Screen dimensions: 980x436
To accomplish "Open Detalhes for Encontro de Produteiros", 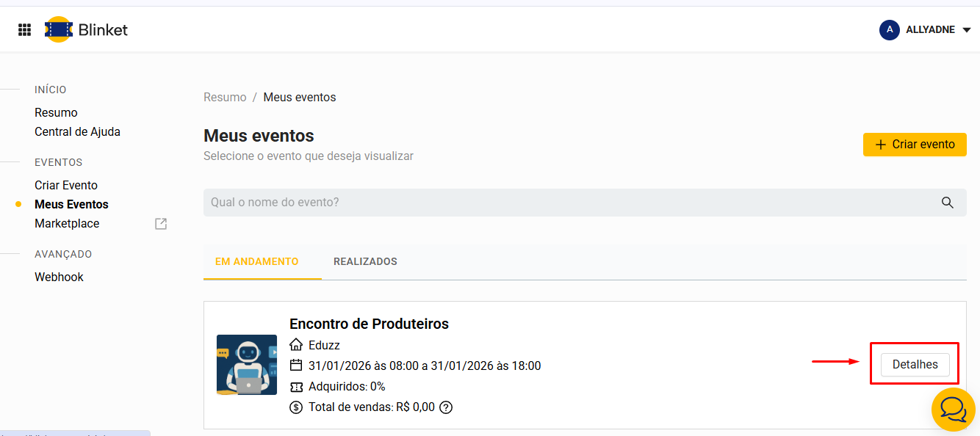I will point(915,365).
